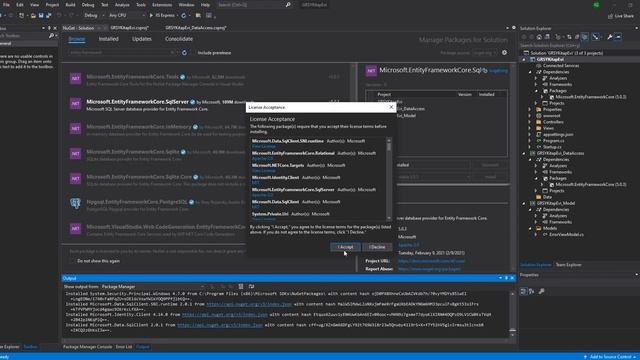
Task: Open the Debug configuration dropdown
Action: tap(93, 16)
